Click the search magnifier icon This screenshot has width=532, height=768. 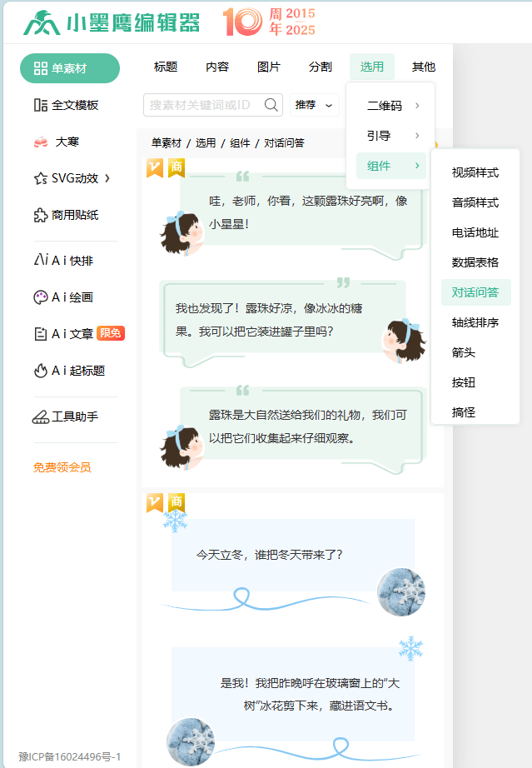[x=271, y=105]
